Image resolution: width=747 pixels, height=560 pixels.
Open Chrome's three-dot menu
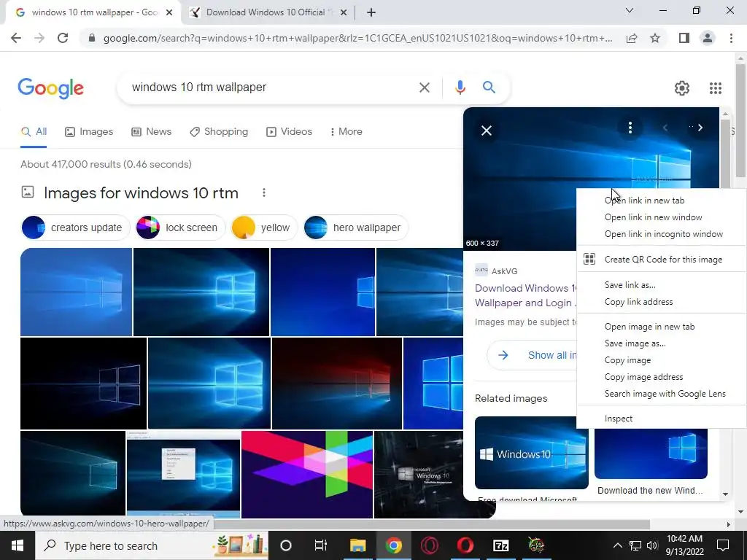(731, 38)
